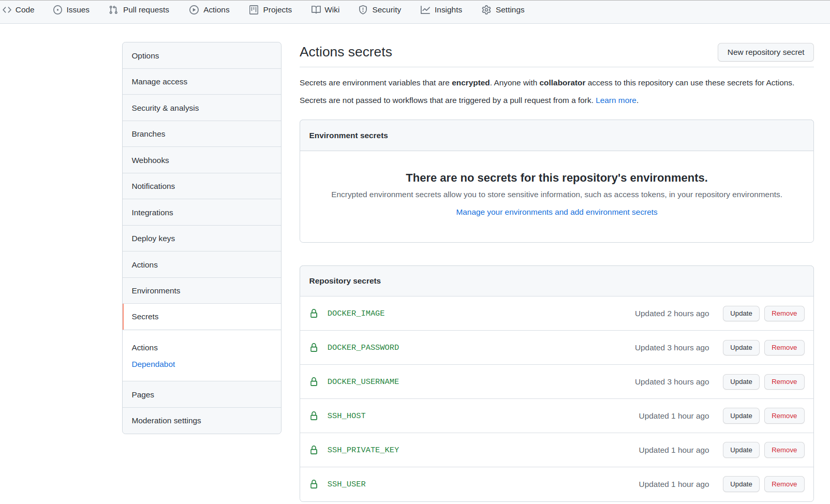Click the Security shield icon

pyautogui.click(x=363, y=10)
